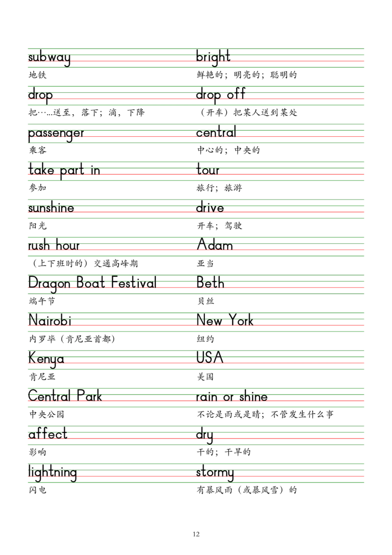Select the text "New York"

pos(225,321)
